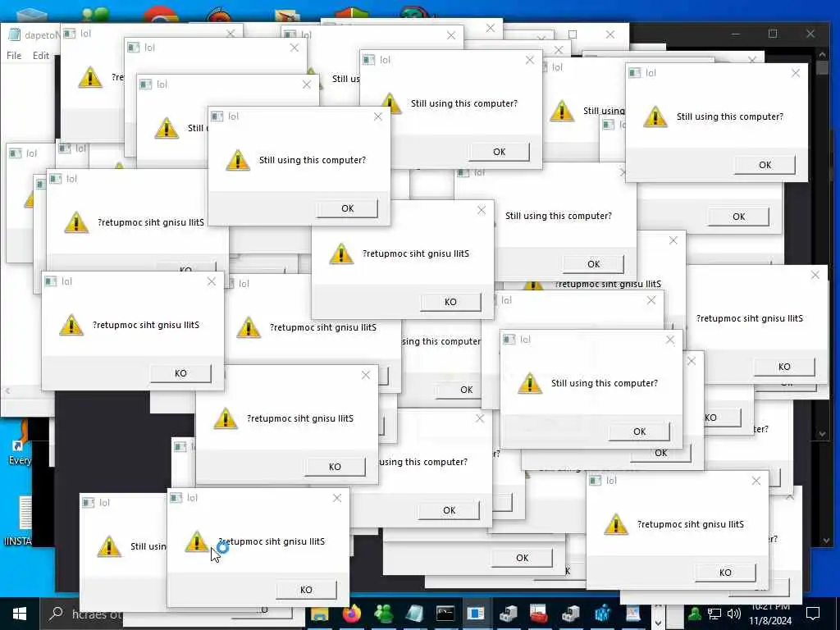Screen dimensions: 840x630
Task: Click KO in the bottom-right mirrored dialog
Action: 725,573
